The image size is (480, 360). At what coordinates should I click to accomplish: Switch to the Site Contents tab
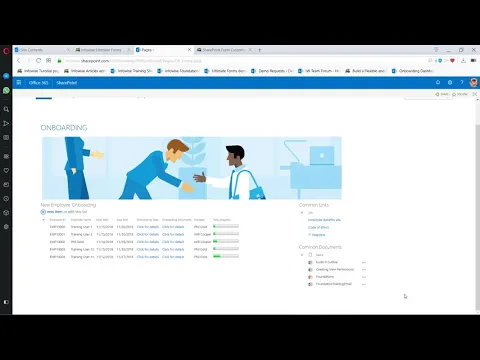pos(42,50)
